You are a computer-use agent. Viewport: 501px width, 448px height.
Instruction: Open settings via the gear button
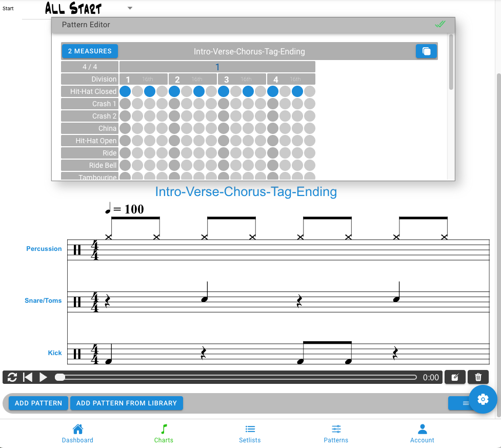coord(483,399)
